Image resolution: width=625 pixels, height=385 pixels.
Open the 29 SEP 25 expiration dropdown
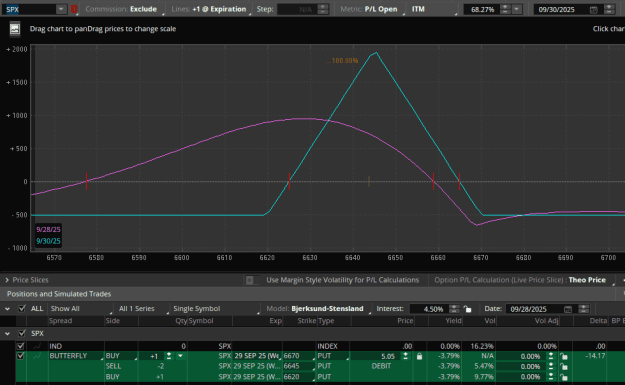(257, 356)
